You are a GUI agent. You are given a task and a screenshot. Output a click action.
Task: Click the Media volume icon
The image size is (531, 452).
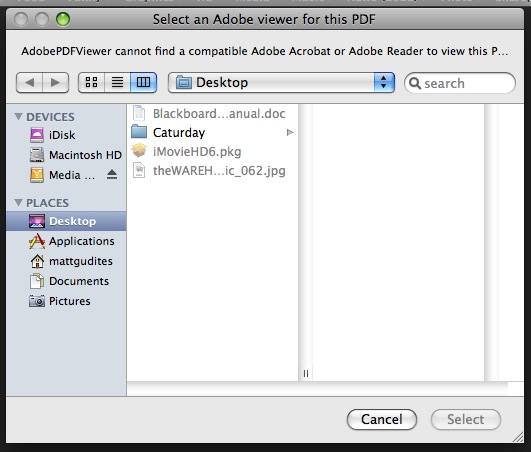pyautogui.click(x=37, y=175)
